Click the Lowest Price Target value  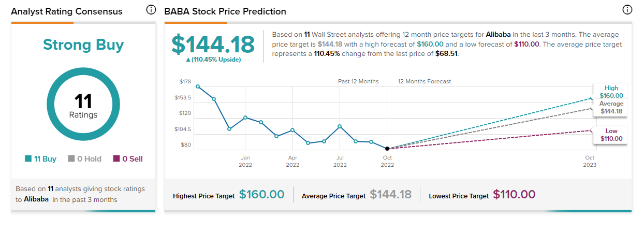[x=514, y=195]
